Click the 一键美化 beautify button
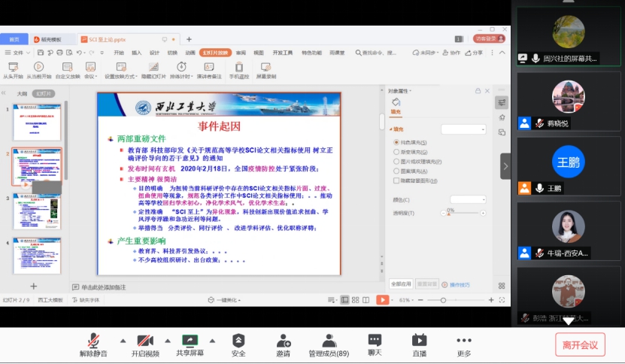This screenshot has height=364, width=625. coord(224,300)
